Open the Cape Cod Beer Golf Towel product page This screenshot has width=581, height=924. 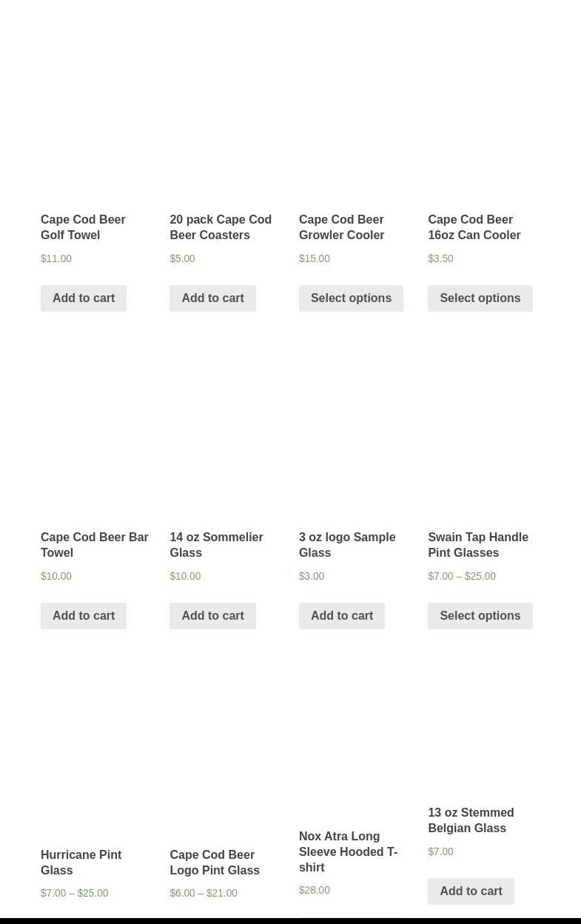pyautogui.click(x=83, y=227)
